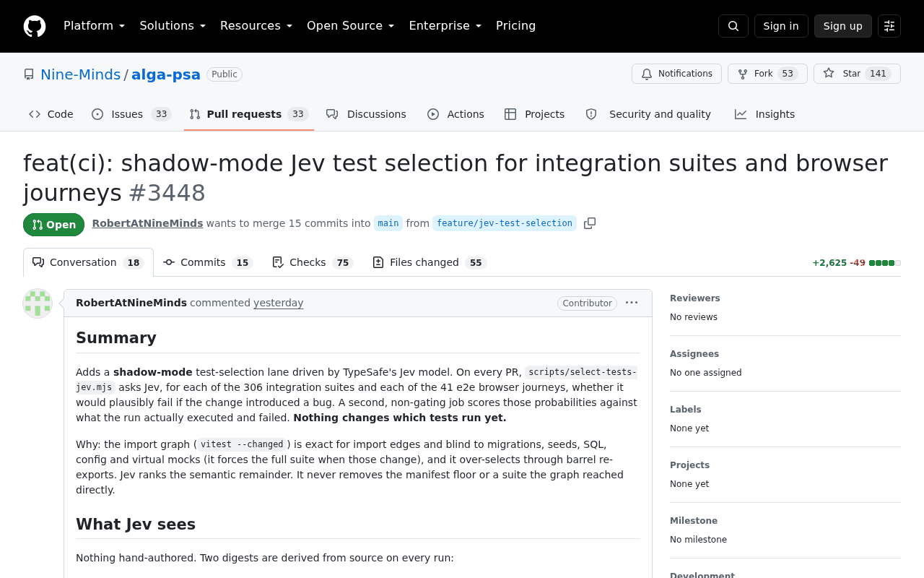The height and width of the screenshot is (578, 924).
Task: Expand the Open Source menu
Action: pos(350,26)
